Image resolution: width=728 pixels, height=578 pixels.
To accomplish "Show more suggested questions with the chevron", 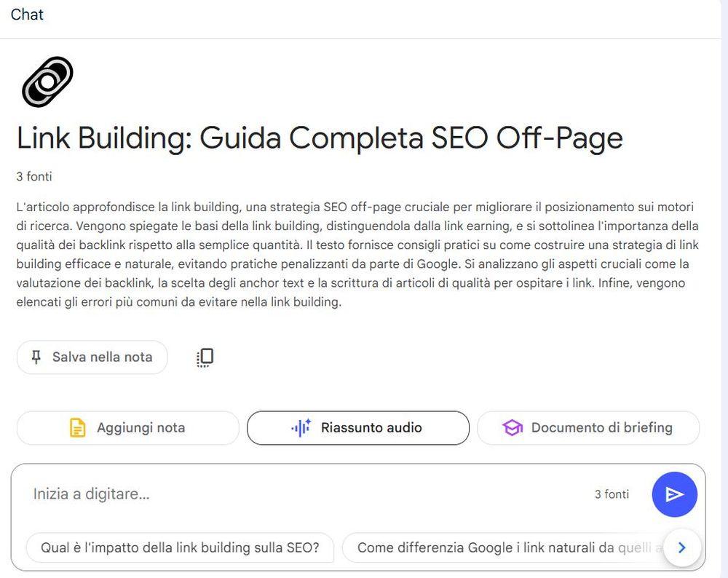I will [x=682, y=547].
